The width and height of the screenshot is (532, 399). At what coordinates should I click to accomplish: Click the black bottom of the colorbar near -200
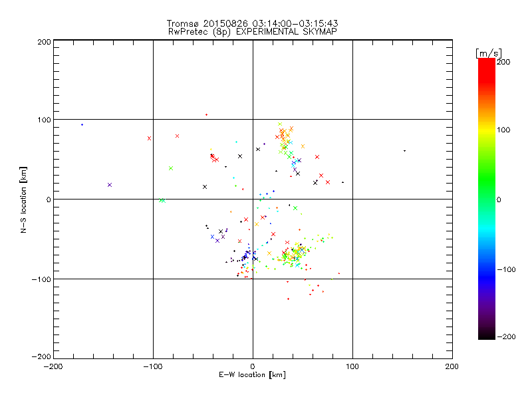(x=487, y=335)
